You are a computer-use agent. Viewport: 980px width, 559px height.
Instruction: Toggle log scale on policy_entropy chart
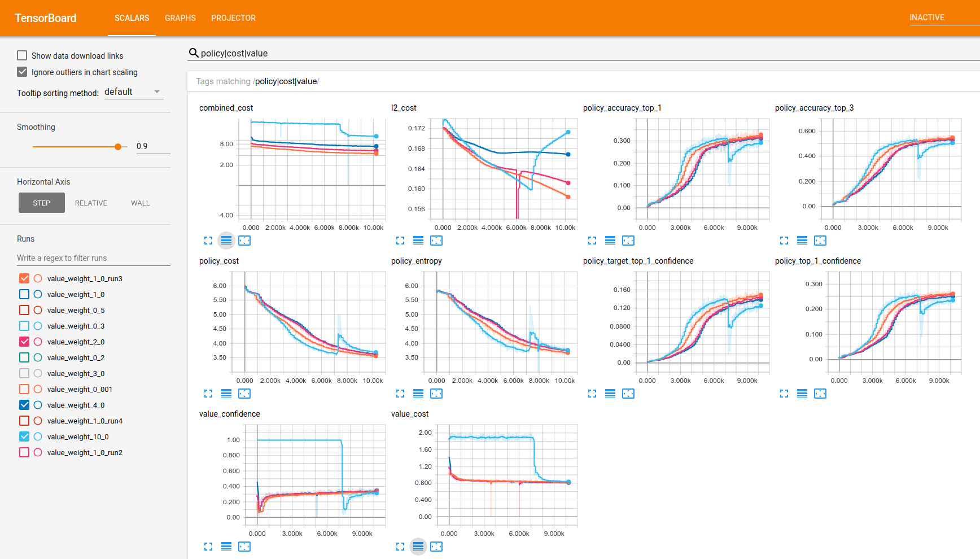click(x=418, y=394)
